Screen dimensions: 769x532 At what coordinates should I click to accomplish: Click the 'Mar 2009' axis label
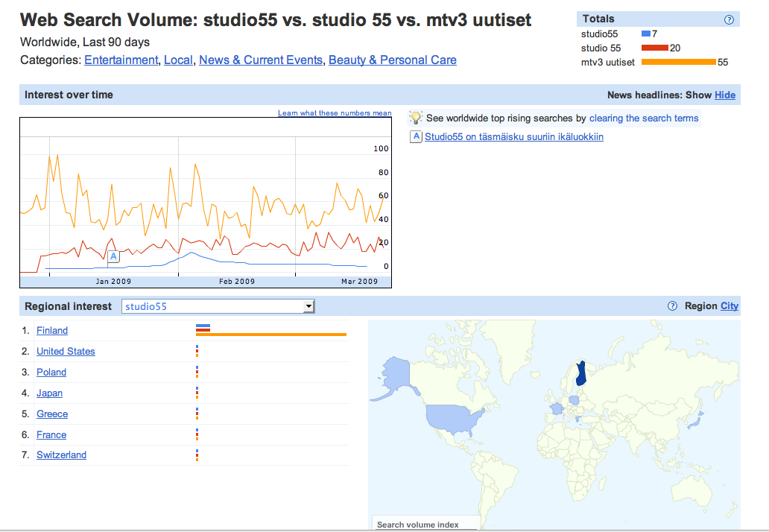tap(359, 282)
